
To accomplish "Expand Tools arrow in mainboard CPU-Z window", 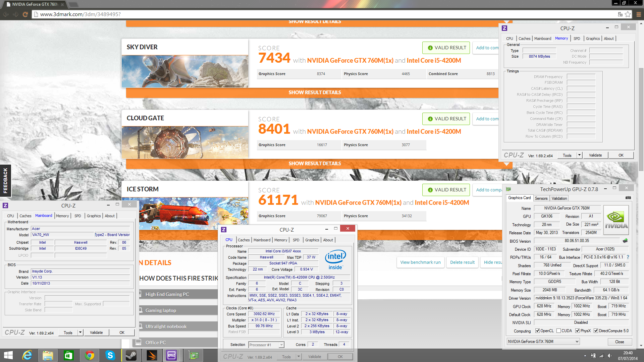I will pos(80,333).
